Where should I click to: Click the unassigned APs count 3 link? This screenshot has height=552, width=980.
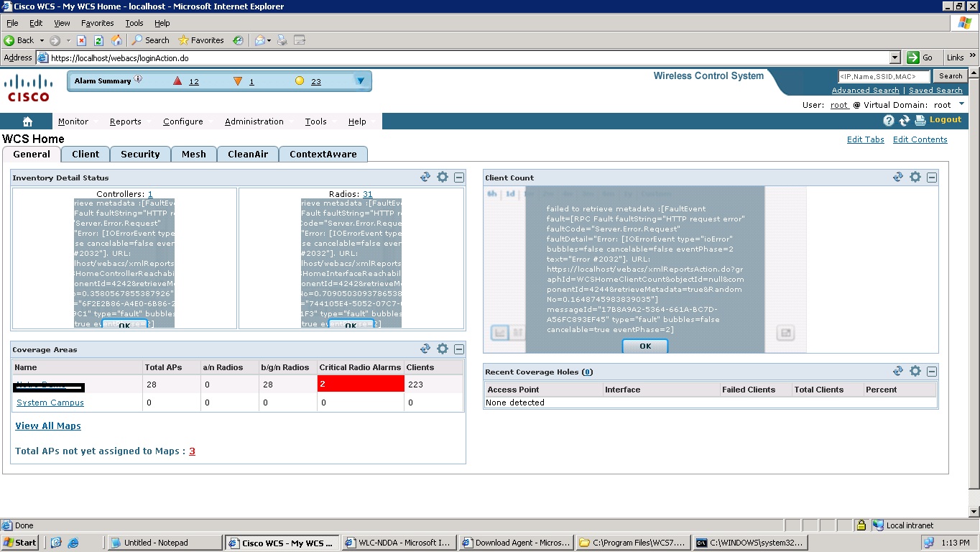coord(193,451)
